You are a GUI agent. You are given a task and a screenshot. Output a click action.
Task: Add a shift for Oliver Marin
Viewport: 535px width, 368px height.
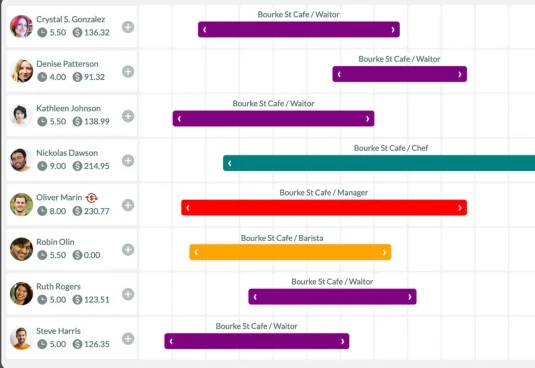[128, 205]
